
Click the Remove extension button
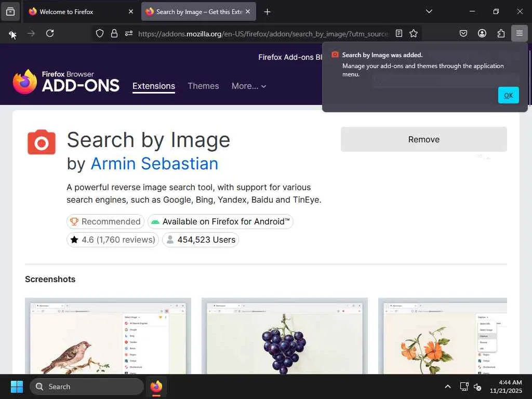(424, 139)
